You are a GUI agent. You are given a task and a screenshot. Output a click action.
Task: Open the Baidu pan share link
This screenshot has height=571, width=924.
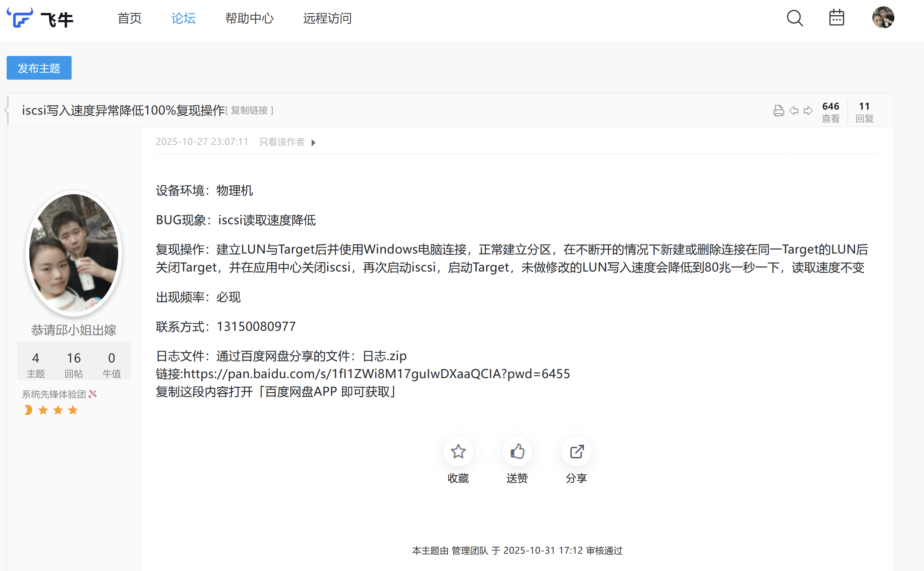coord(378,374)
